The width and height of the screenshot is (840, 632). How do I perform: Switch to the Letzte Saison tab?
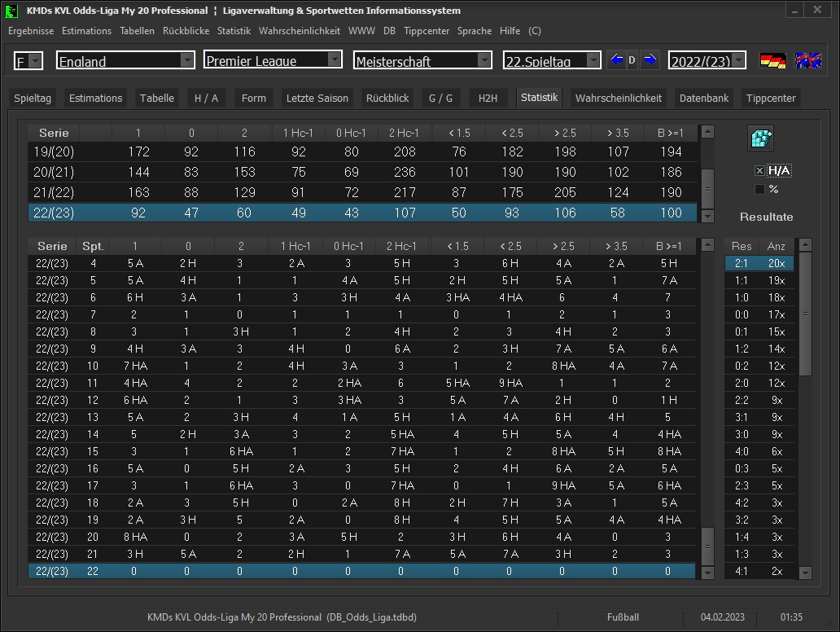click(x=317, y=98)
